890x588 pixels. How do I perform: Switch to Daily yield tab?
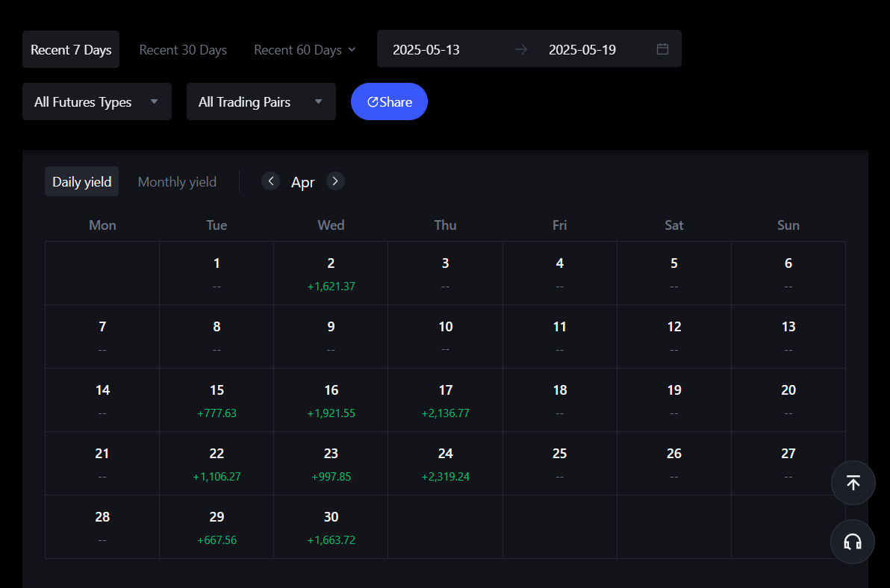click(81, 181)
